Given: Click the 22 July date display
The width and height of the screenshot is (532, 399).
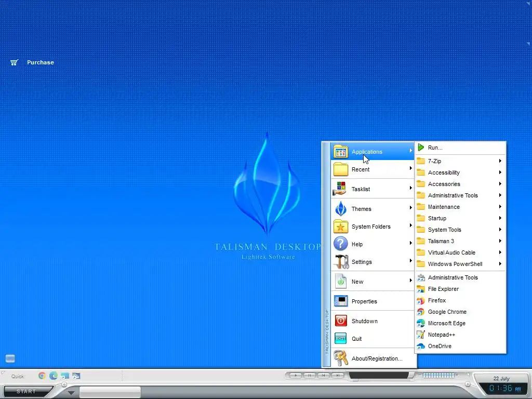Looking at the screenshot, I should pyautogui.click(x=501, y=378).
